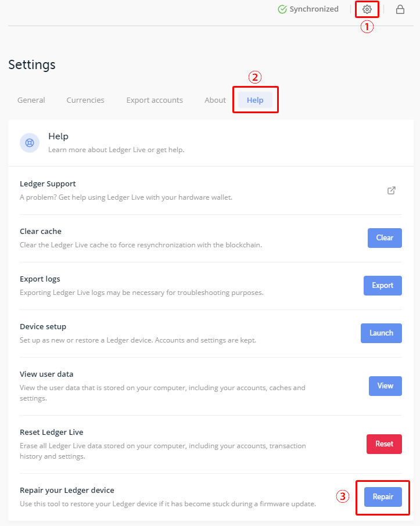Select the About tab

point(215,100)
